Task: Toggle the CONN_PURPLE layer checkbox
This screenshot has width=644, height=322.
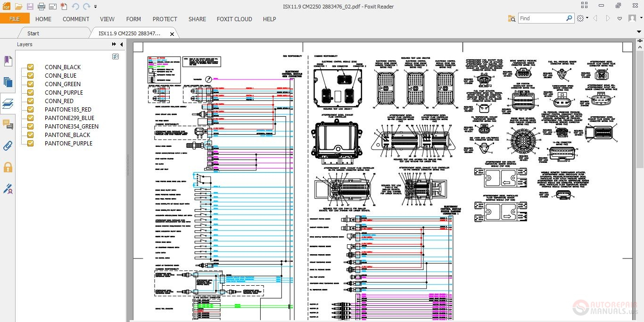Action: (x=31, y=92)
